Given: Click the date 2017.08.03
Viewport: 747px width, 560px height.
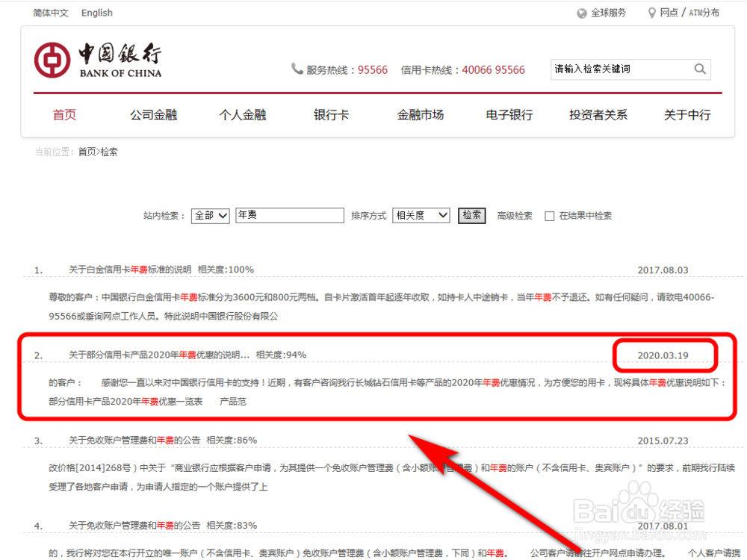Looking at the screenshot, I should pyautogui.click(x=663, y=270).
